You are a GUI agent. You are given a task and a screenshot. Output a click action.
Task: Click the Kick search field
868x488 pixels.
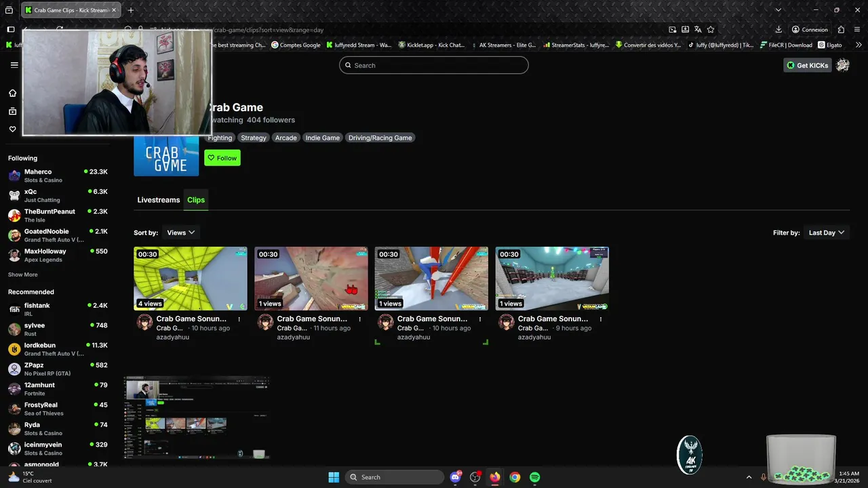tap(434, 65)
